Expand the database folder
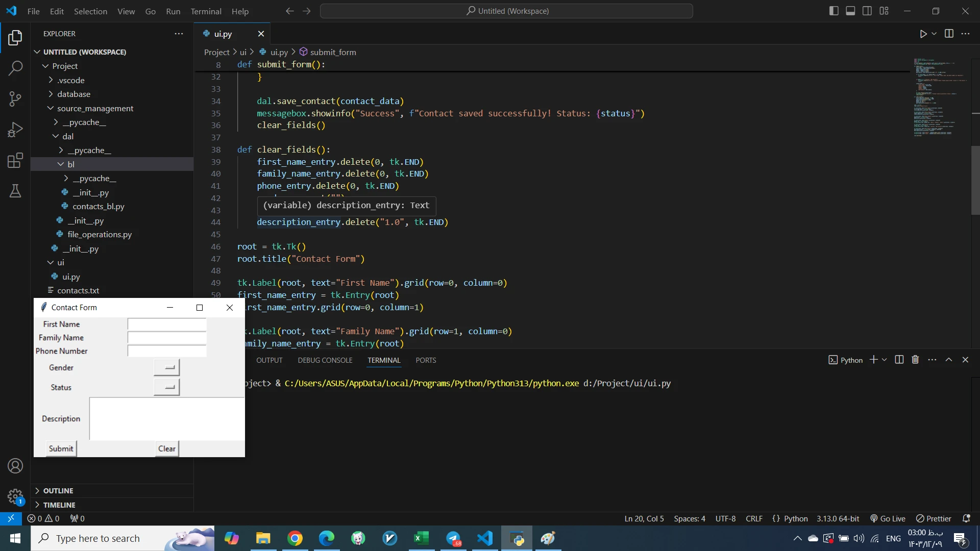 click(73, 94)
